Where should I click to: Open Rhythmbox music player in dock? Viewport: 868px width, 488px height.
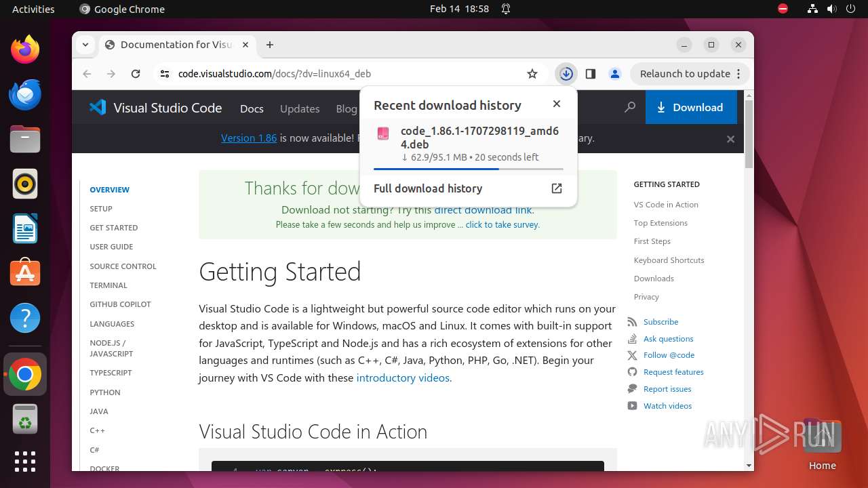tap(25, 184)
